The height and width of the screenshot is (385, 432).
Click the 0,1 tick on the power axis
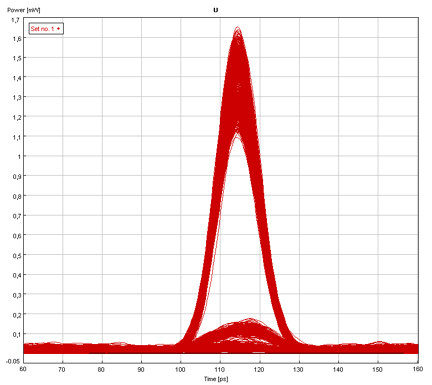click(x=17, y=334)
